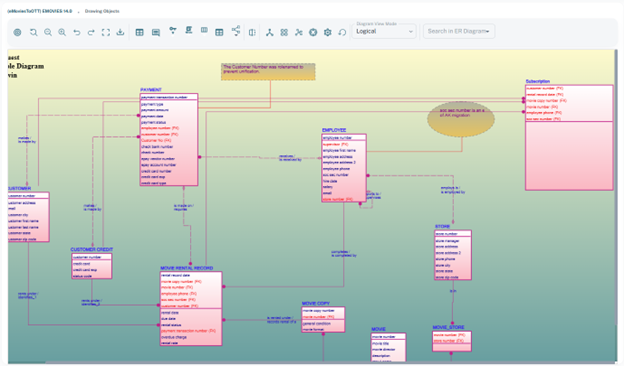Click 'hire date' attribute in EMPLOYEE
The width and height of the screenshot is (624, 366).
[x=330, y=181]
